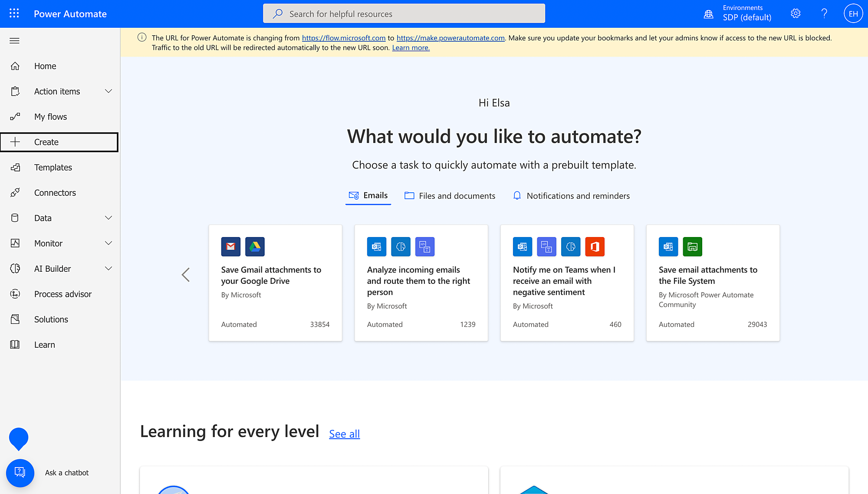
Task: Open the EH account avatar
Action: [x=853, y=13]
